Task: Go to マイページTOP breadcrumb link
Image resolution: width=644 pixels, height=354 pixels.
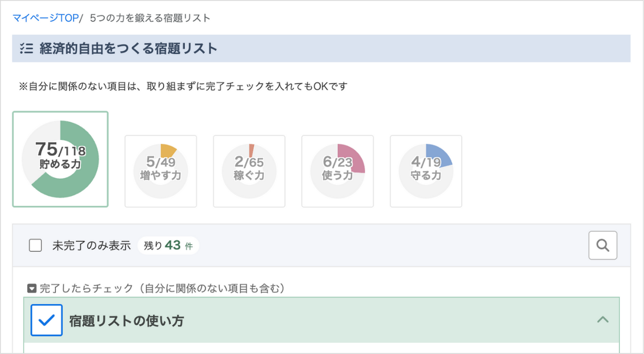Action: click(x=45, y=18)
